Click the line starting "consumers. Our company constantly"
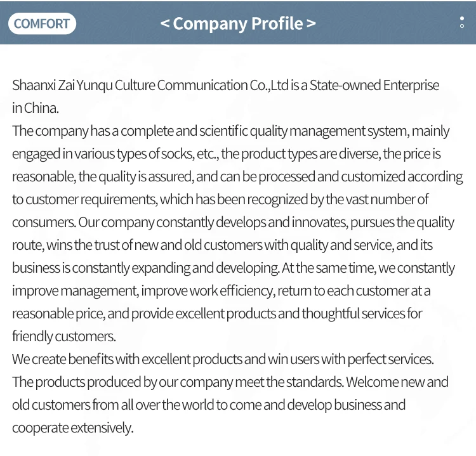 point(233,222)
